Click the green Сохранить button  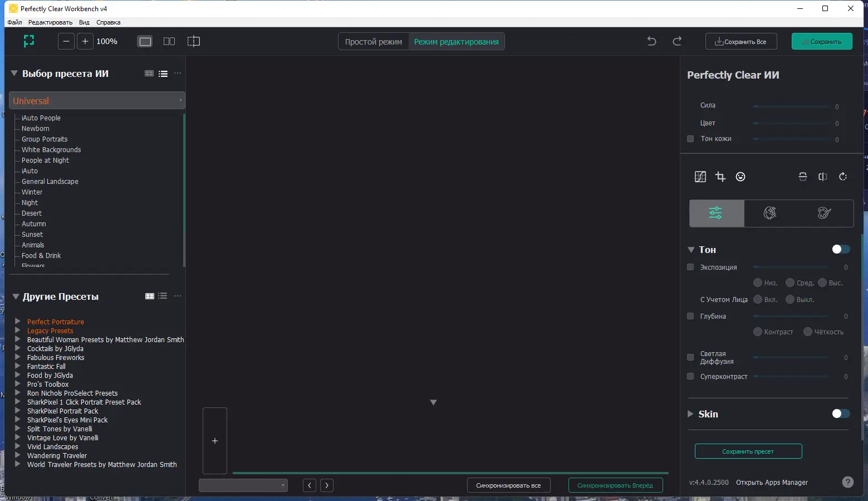point(822,42)
